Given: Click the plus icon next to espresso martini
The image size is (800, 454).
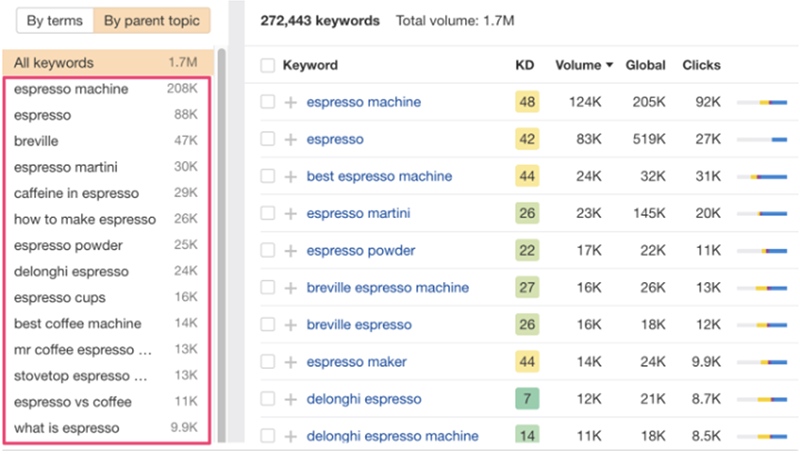Looking at the screenshot, I should (x=290, y=213).
